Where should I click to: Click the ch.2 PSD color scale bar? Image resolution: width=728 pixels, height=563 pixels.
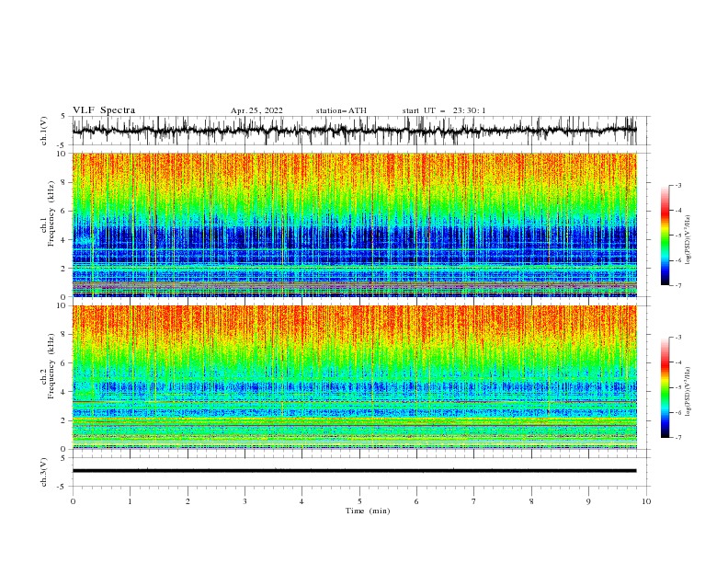(665, 387)
